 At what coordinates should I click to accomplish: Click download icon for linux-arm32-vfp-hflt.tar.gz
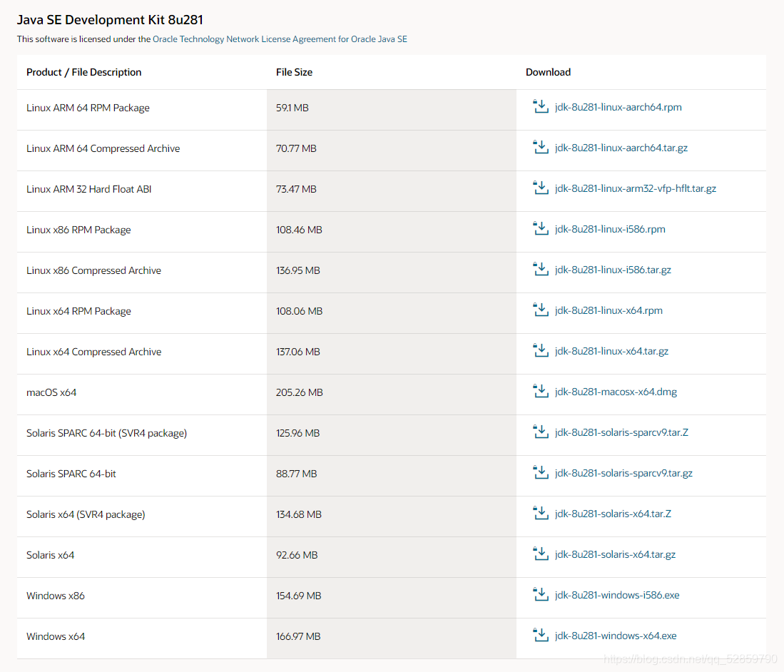point(541,188)
